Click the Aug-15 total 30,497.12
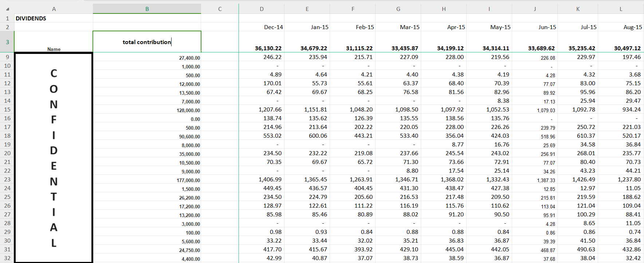 pos(621,42)
